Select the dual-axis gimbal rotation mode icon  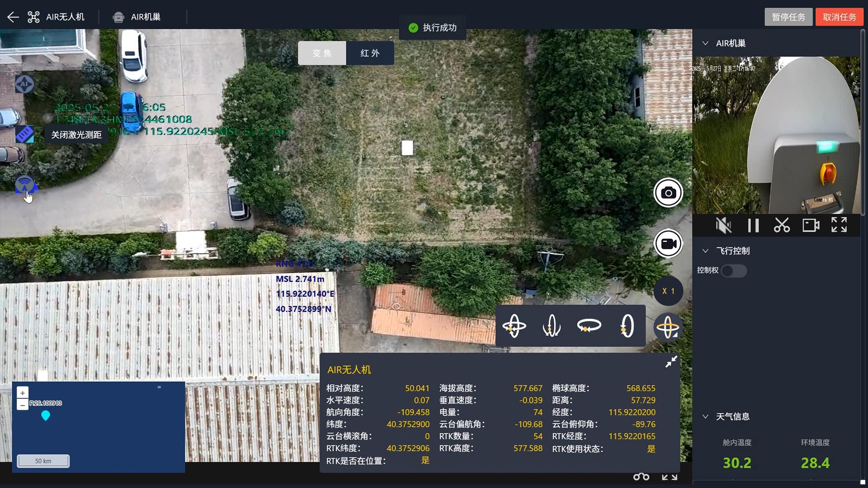click(514, 326)
